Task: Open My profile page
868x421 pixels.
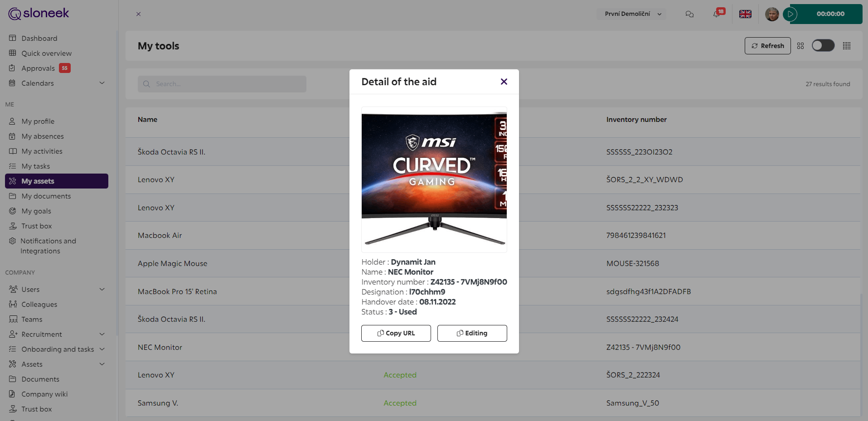Action: [38, 121]
